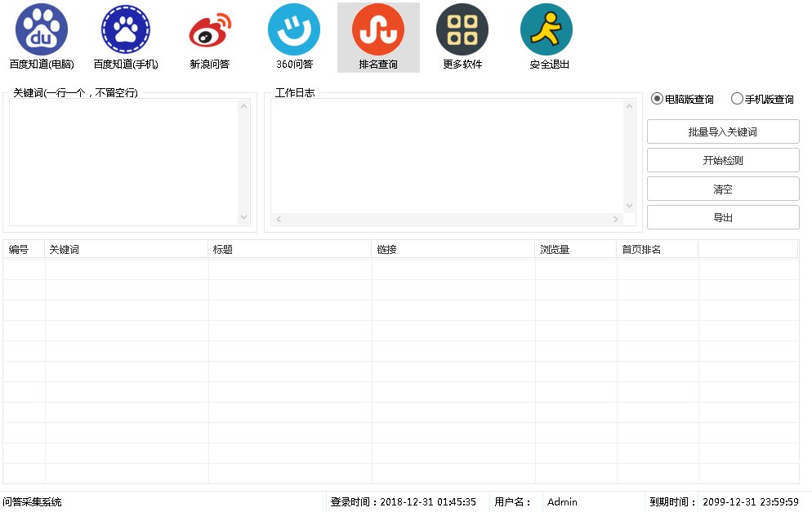Select the 排名查询 icon
This screenshot has height=512, width=812.
(x=378, y=29)
